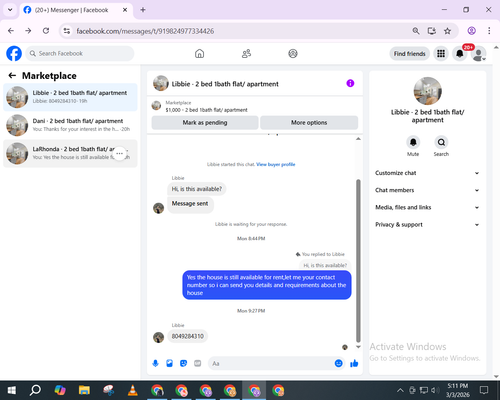500x400 pixels.
Task: Focus the Search Facebook field
Action: (x=80, y=53)
